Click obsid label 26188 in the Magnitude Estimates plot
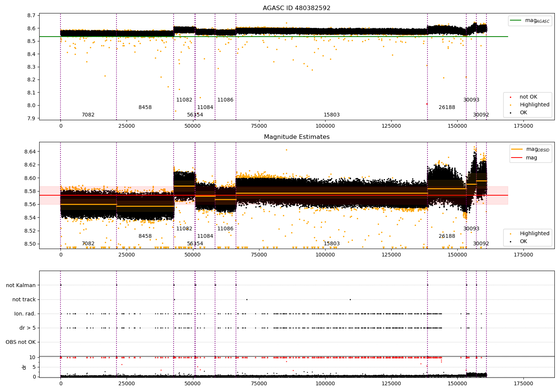Screen dimensions: 560x392 pos(447,236)
